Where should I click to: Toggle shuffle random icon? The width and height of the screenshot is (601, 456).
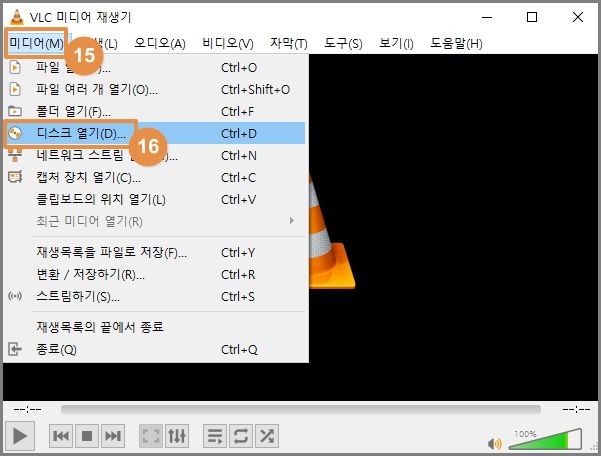(x=267, y=436)
